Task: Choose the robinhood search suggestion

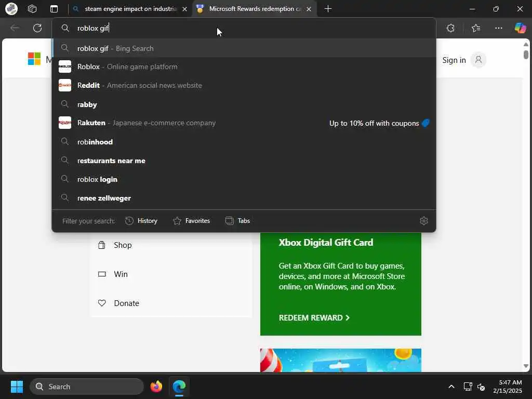Action: (244, 142)
